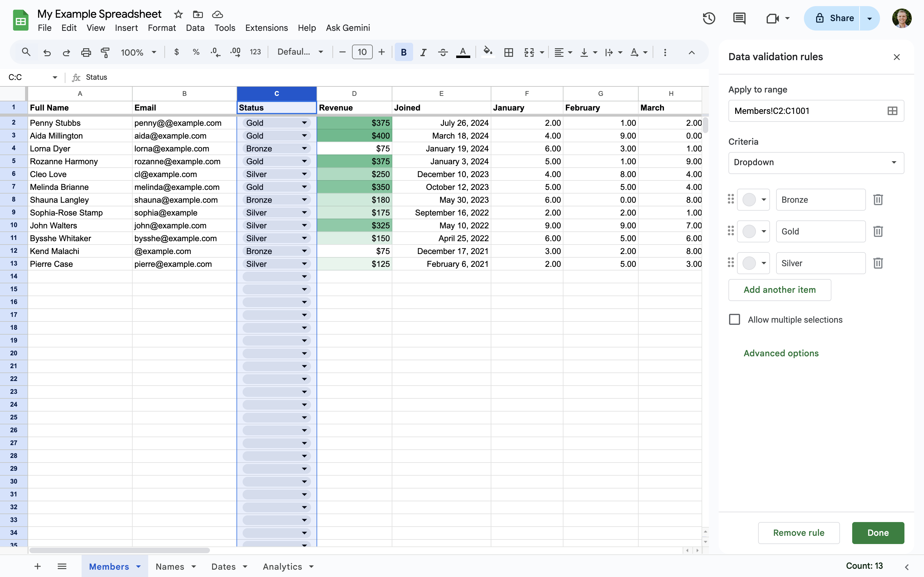Enable Allow multiple selections
Viewport: 924px width, 577px height.
point(734,319)
